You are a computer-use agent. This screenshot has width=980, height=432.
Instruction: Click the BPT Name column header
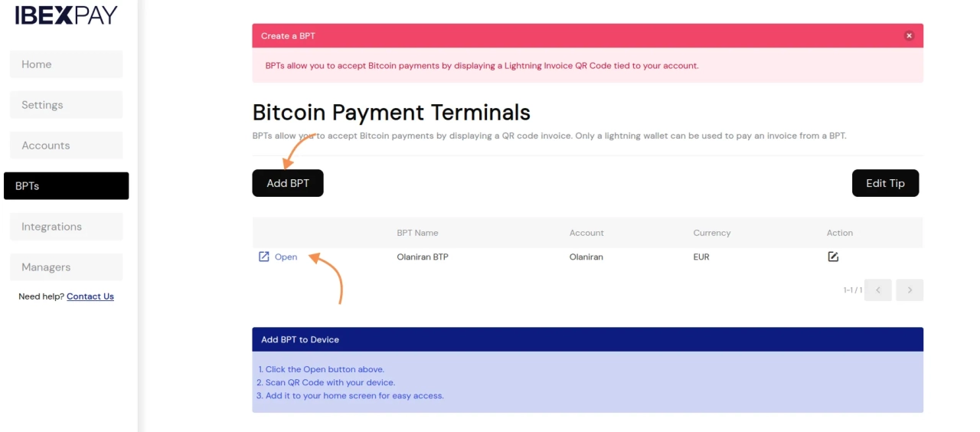click(x=417, y=233)
